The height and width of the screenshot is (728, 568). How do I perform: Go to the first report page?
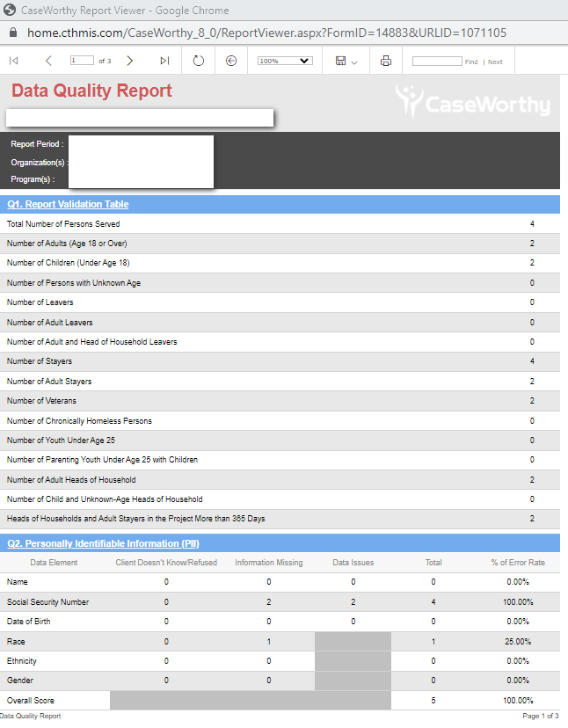[x=13, y=61]
